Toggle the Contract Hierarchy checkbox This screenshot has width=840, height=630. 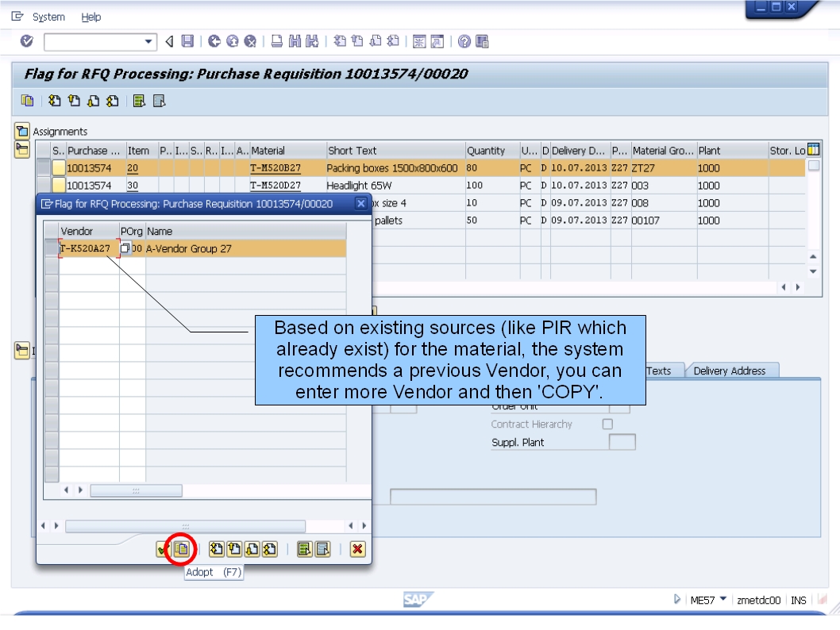tap(607, 424)
